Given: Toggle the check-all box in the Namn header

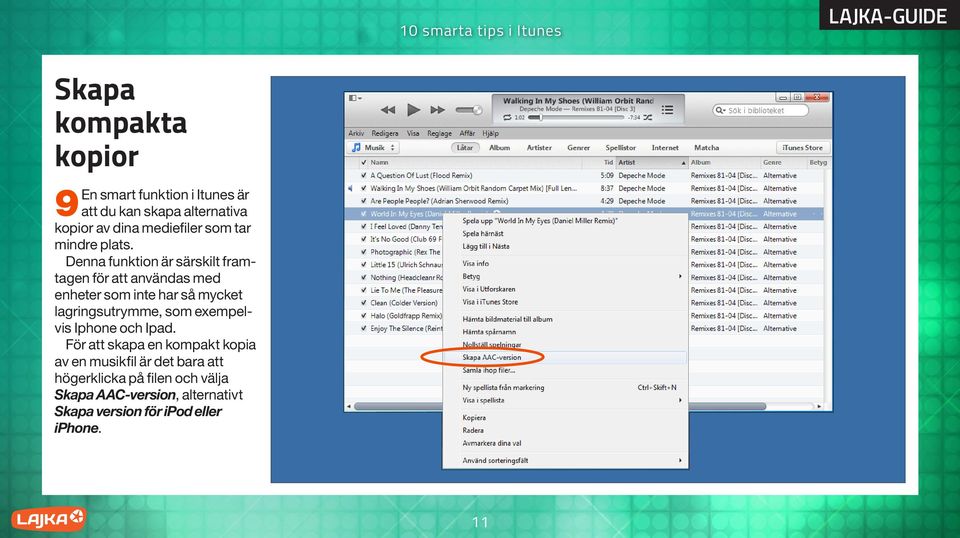Looking at the screenshot, I should 364,163.
